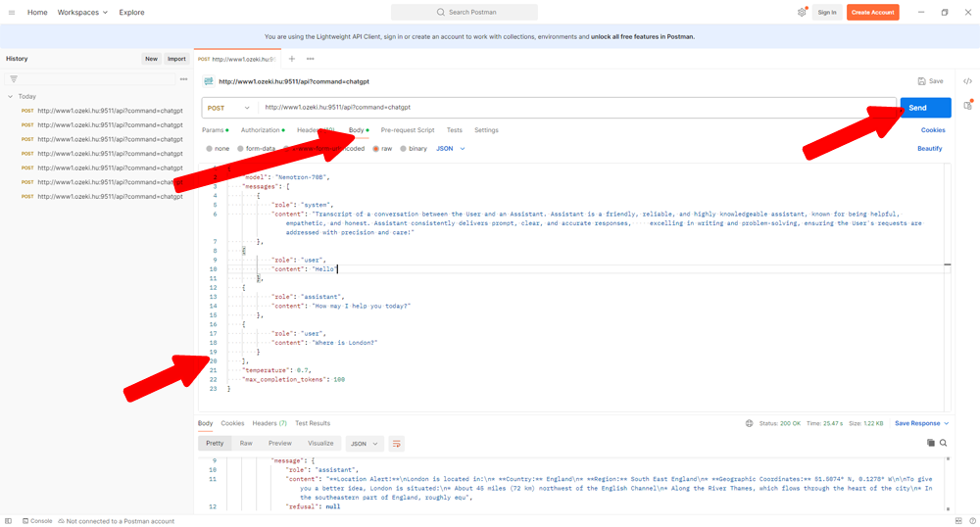
Task: Open the response JSON format dropdown
Action: point(364,444)
